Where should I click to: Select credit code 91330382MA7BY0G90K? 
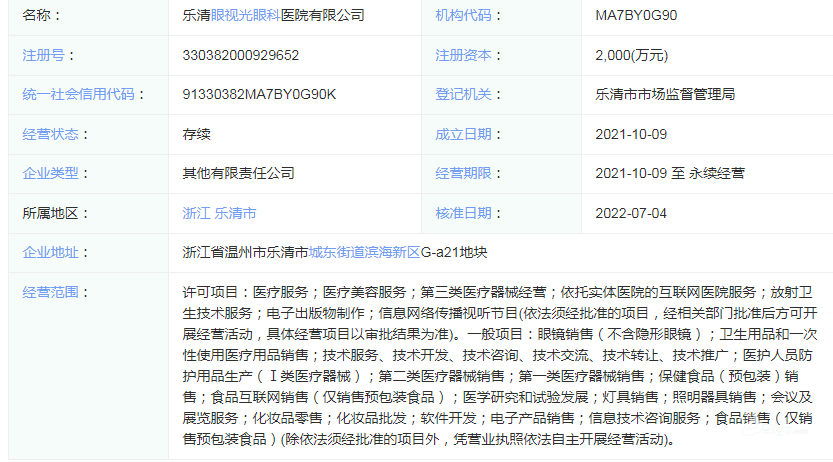coord(259,95)
